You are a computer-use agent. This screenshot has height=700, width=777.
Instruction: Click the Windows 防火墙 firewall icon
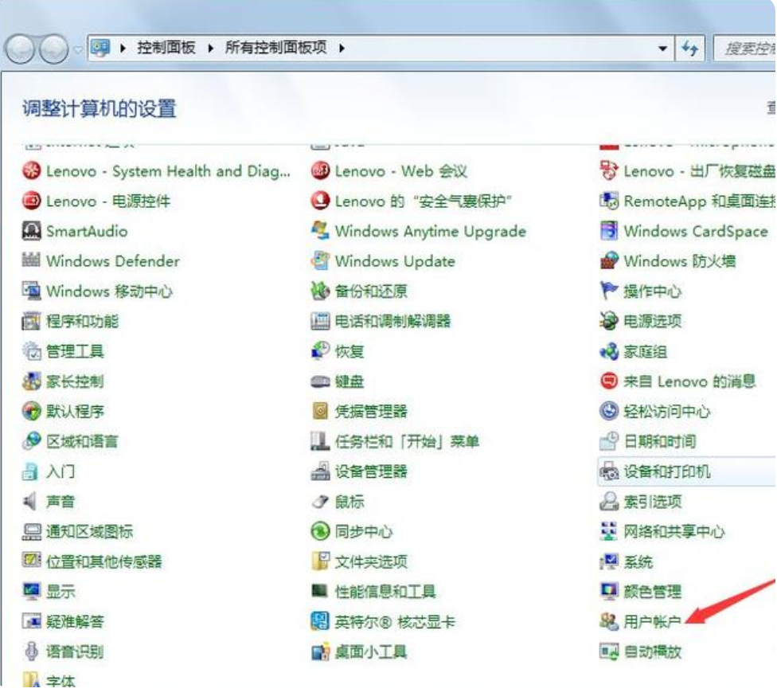(x=609, y=261)
